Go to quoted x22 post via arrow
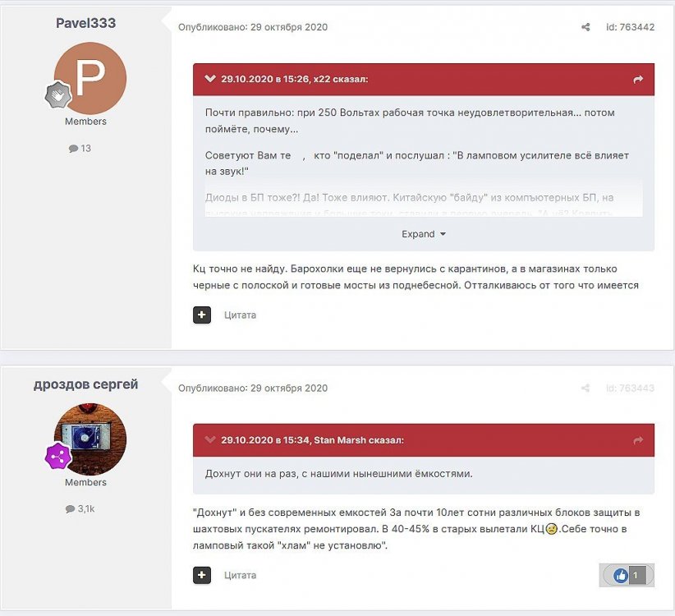This screenshot has width=675, height=616. tap(638, 80)
